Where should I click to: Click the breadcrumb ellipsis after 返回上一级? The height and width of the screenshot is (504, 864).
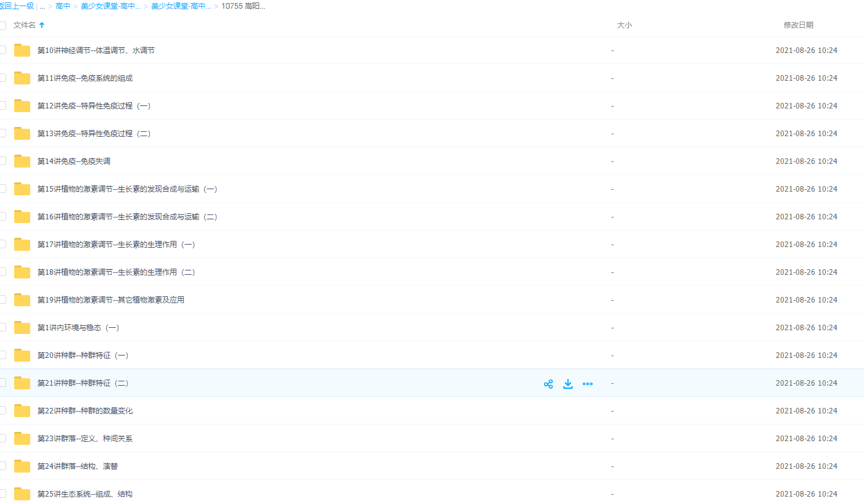pos(42,6)
